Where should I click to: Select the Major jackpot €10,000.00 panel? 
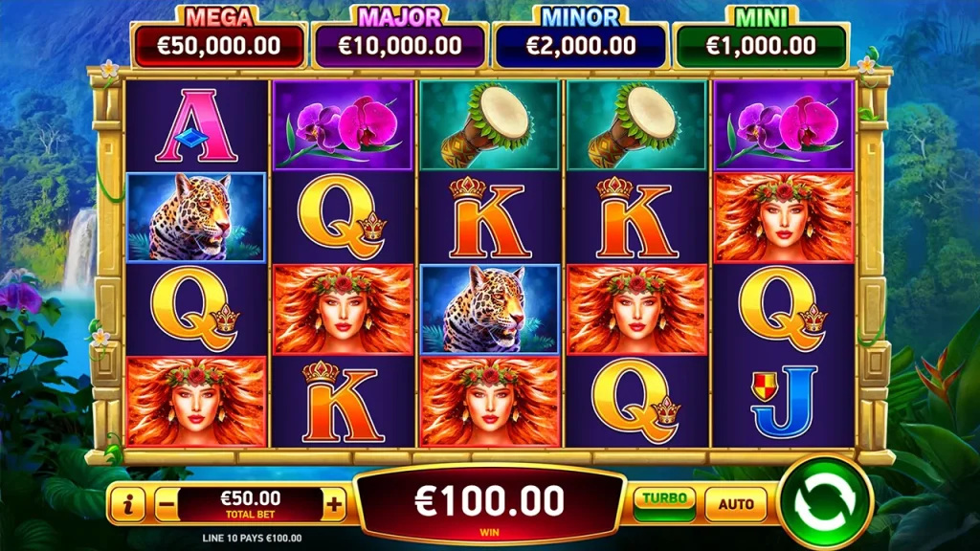tap(400, 46)
